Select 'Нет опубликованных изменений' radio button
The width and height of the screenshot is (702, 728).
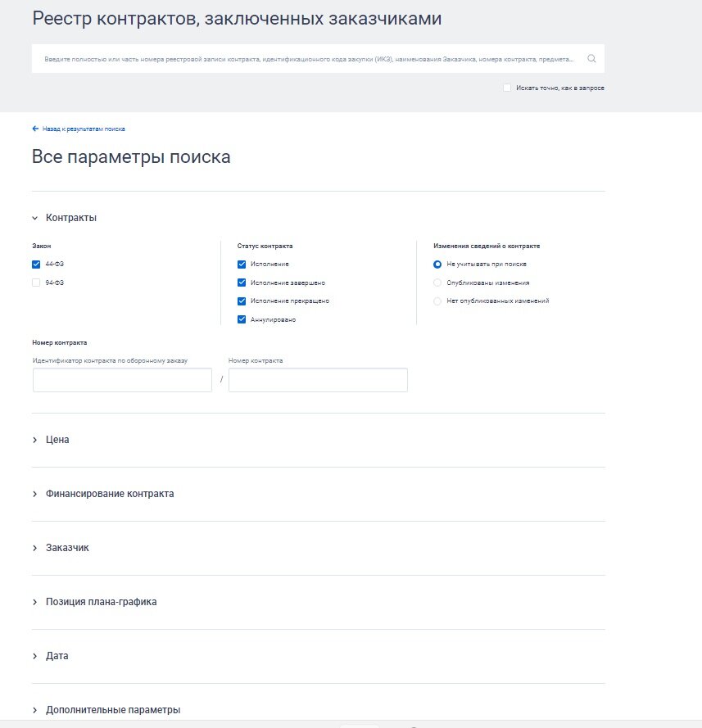point(437,301)
